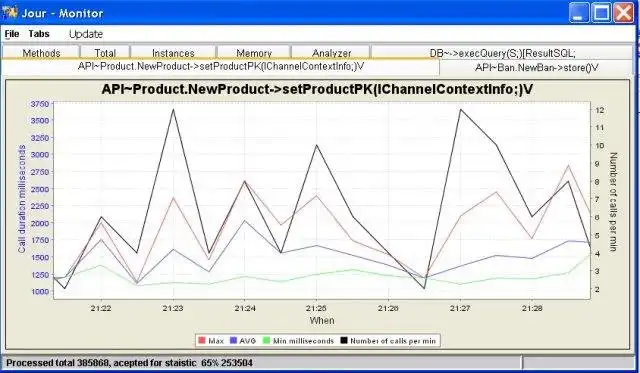Click the 2500 value on left axis
The height and width of the screenshot is (373, 640).
[x=40, y=189]
